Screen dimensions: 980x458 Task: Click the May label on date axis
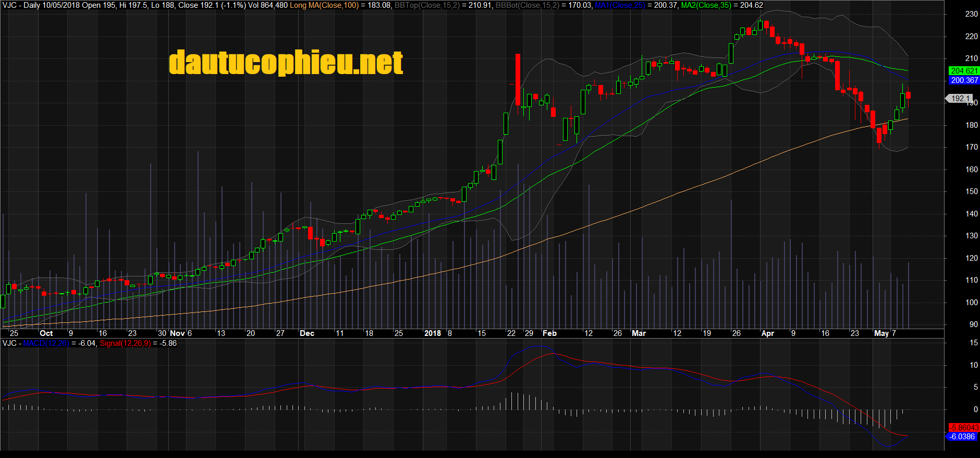[881, 333]
